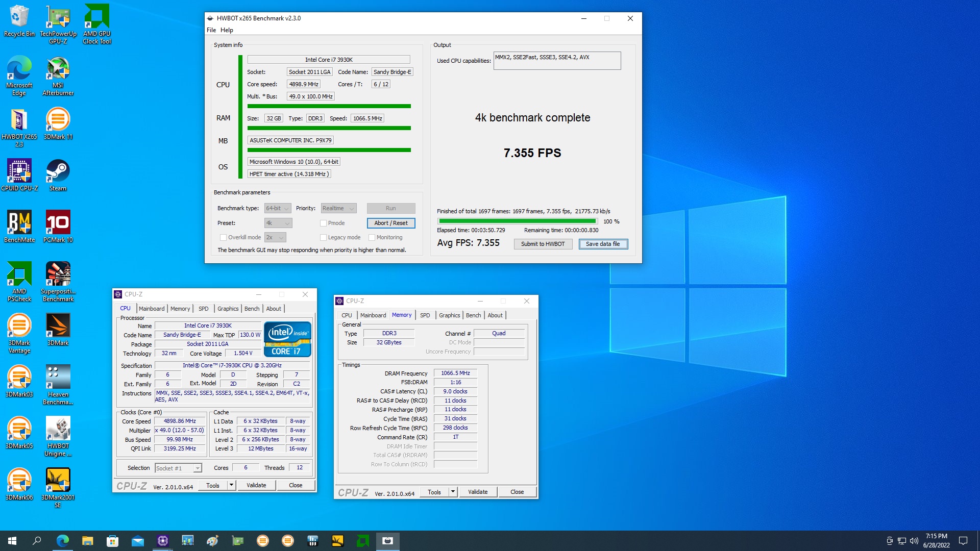Open AMD PSCheck desktop icon

click(x=19, y=282)
